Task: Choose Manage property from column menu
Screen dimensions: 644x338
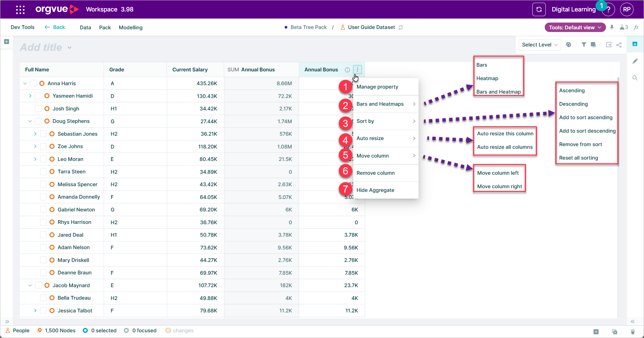Action: pyautogui.click(x=386, y=87)
